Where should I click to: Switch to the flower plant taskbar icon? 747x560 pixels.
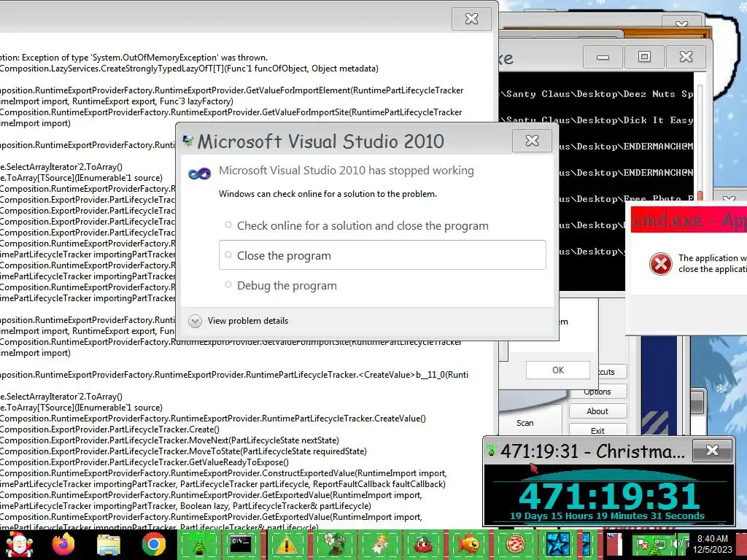333,544
